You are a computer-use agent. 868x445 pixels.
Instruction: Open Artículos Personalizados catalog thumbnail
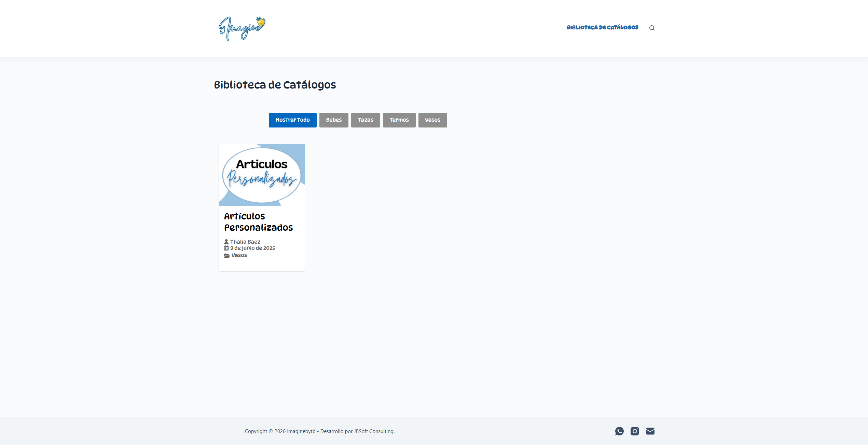click(262, 175)
